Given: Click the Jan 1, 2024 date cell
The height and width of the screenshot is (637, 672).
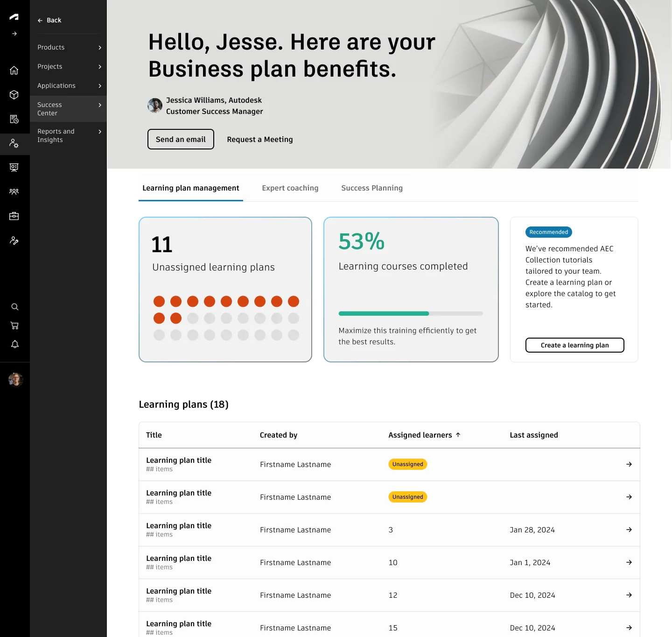Looking at the screenshot, I should pyautogui.click(x=530, y=562).
